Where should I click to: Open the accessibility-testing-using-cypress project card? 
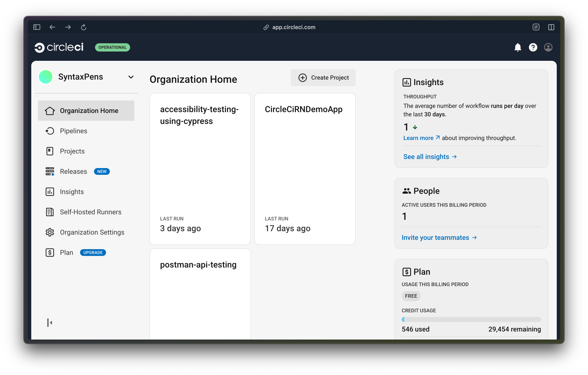point(200,169)
